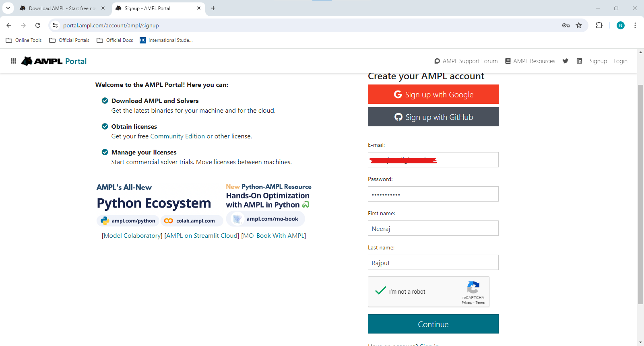Image resolution: width=644 pixels, height=346 pixels.
Task: Open saved password key icon
Action: tap(566, 25)
